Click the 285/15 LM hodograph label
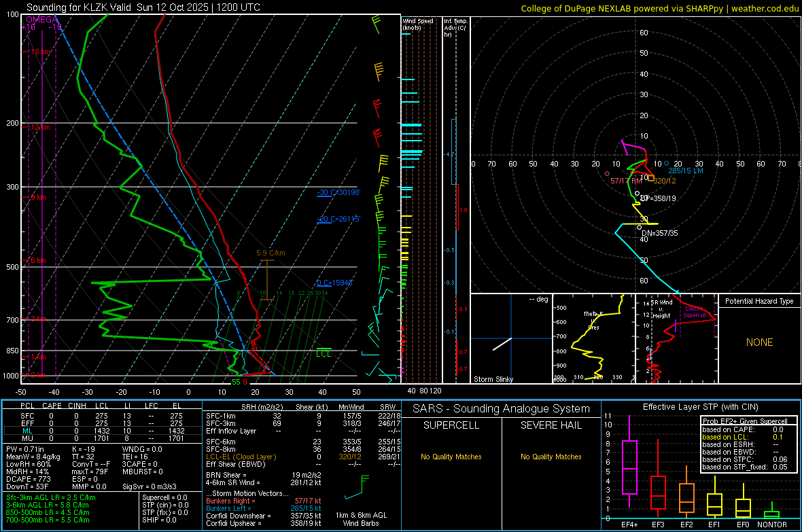 686,171
